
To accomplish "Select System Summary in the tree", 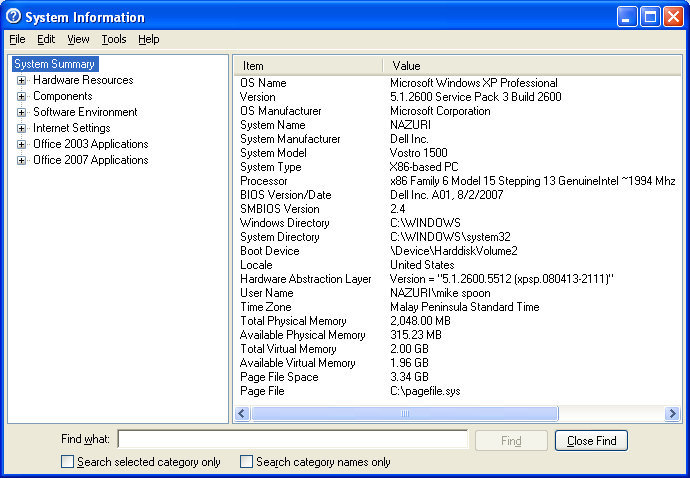I will (x=55, y=64).
